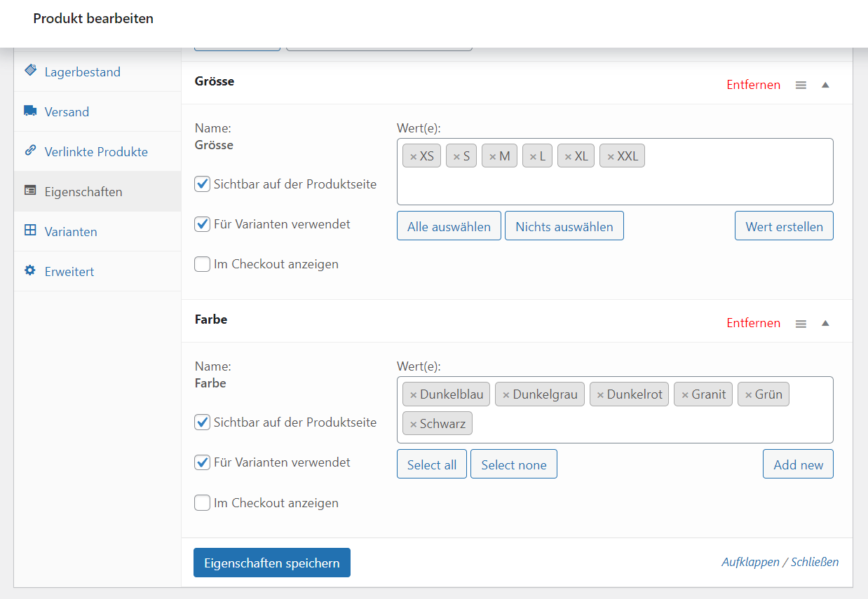Viewport: 868px width, 599px height.
Task: Click the drag handle icon for Farbe
Action: pyautogui.click(x=801, y=324)
